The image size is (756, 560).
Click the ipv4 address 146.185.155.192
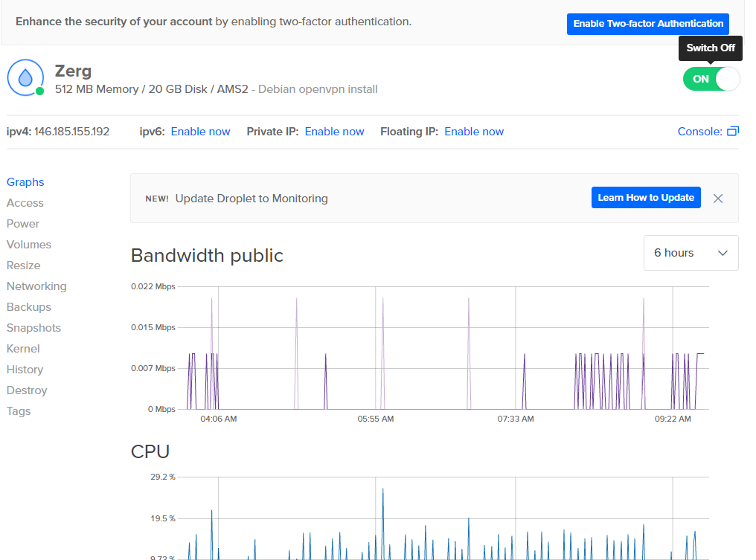tap(72, 132)
